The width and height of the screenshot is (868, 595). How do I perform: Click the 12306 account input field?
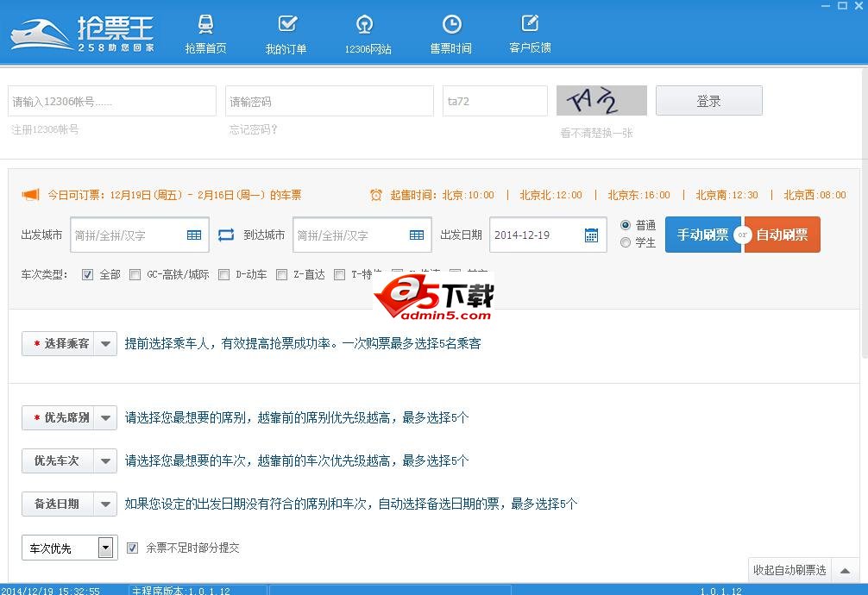[x=112, y=101]
